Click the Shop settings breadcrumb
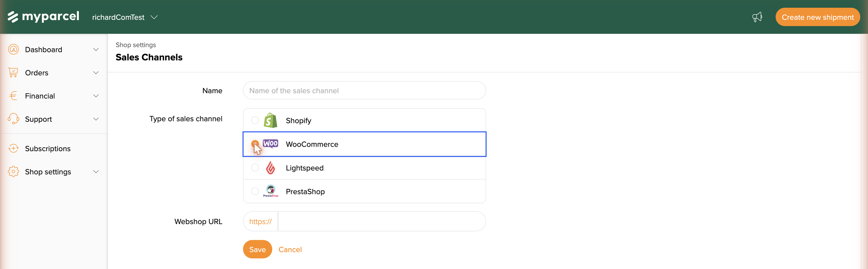The height and width of the screenshot is (269, 868). tap(135, 45)
